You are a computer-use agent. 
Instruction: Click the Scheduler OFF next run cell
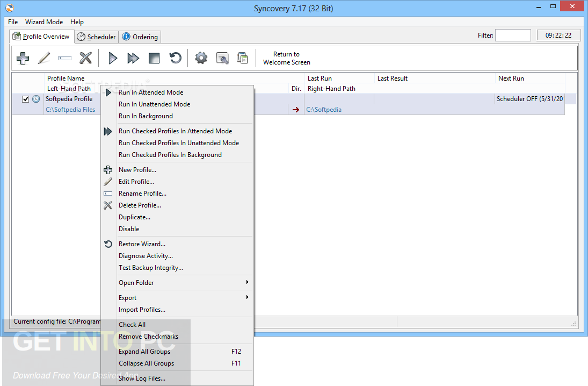pyautogui.click(x=530, y=99)
